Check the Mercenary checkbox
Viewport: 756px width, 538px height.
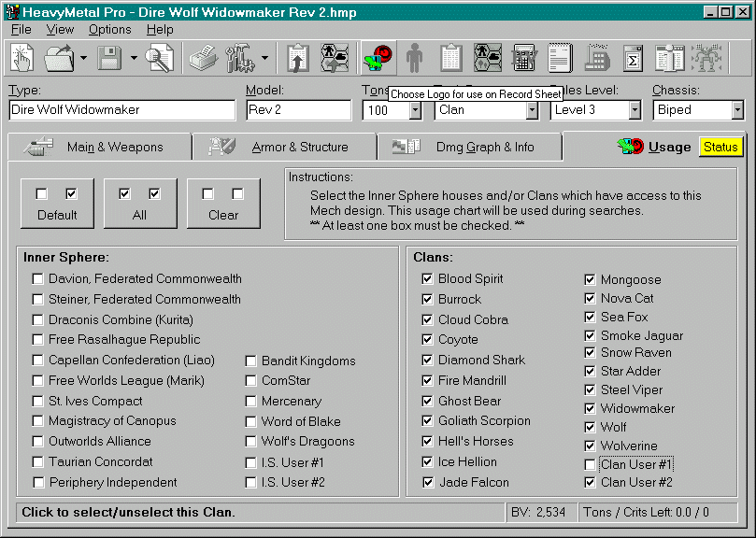(250, 401)
